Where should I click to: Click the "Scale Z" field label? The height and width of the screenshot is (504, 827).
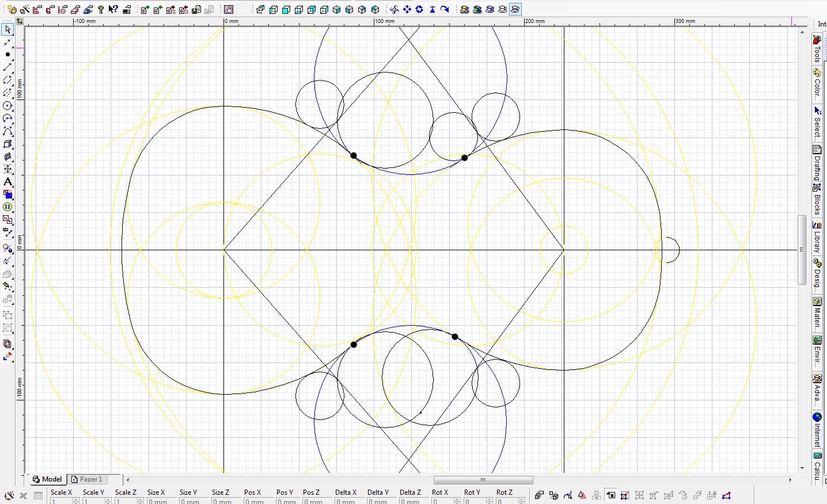click(x=126, y=492)
